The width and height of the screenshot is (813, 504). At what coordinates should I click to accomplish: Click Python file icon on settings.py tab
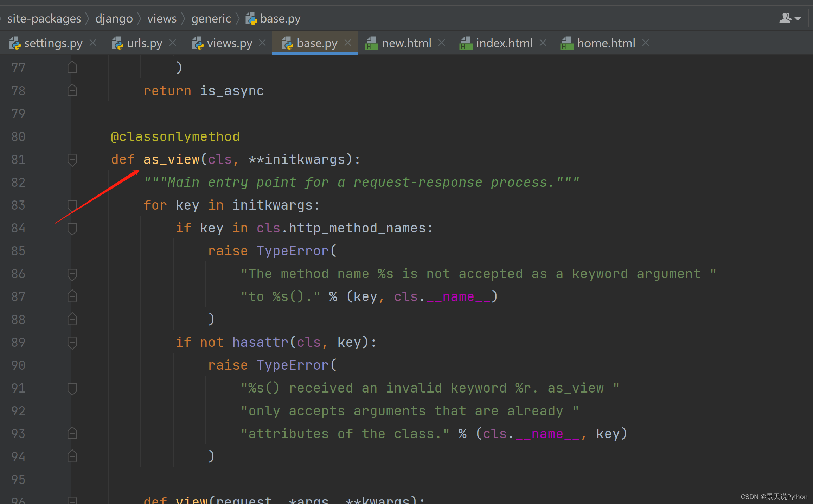[x=15, y=43]
